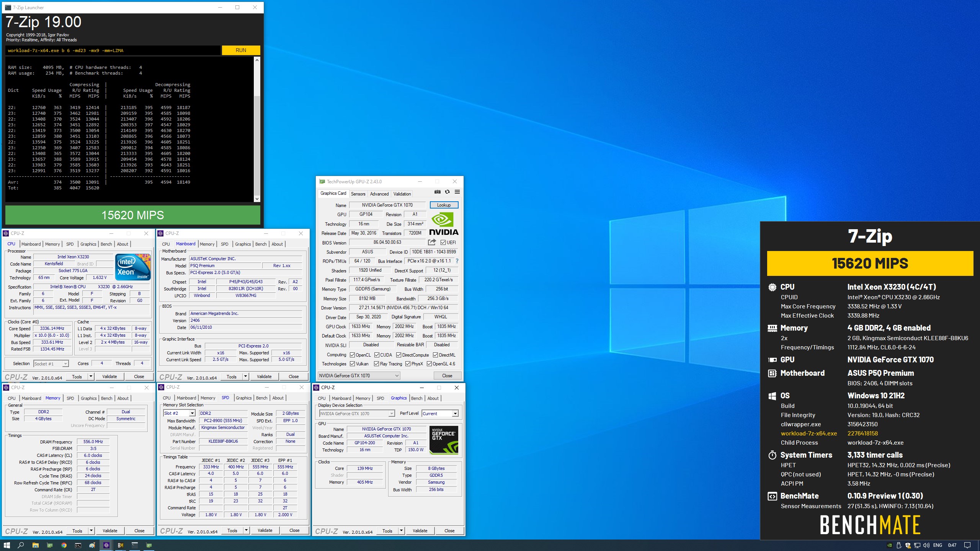980x551 pixels.
Task: Open the GPU selection dropdown in GPU-Z
Action: click(x=359, y=376)
